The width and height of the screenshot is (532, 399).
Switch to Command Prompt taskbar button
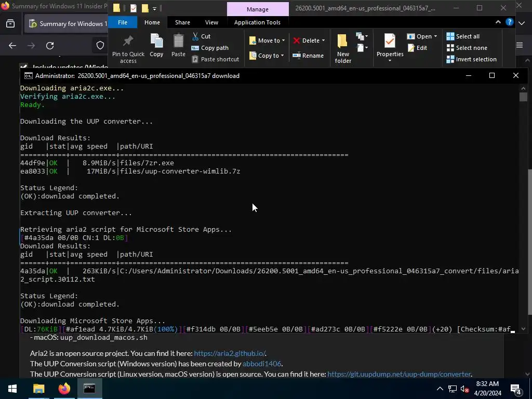89,389
